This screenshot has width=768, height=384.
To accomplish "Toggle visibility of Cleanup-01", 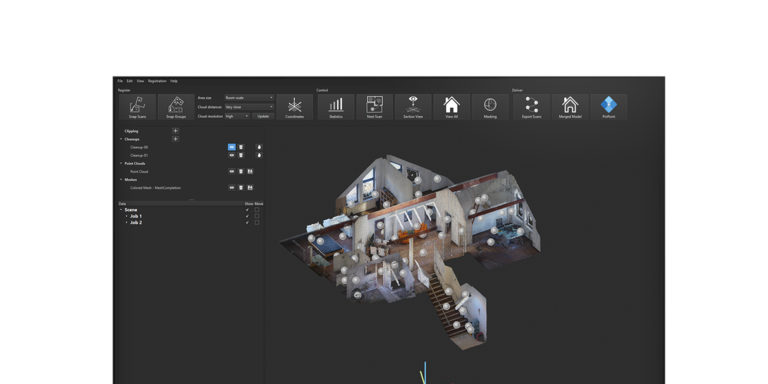I will pos(232,155).
